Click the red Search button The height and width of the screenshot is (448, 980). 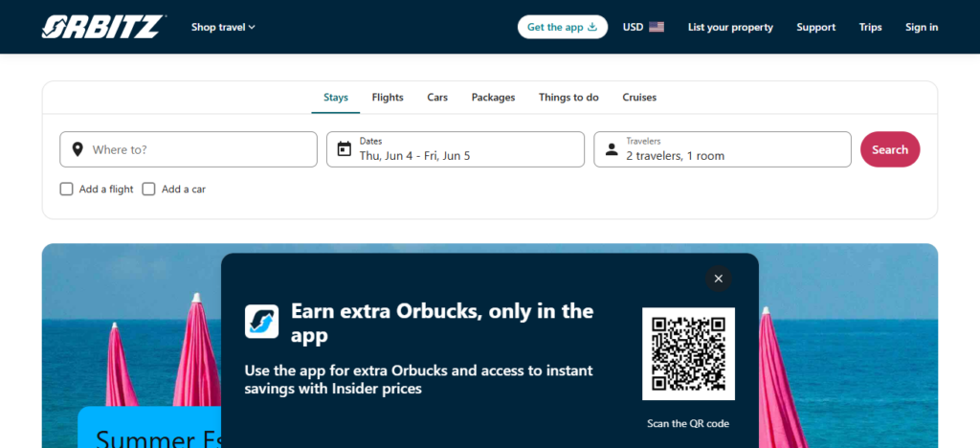click(x=890, y=149)
